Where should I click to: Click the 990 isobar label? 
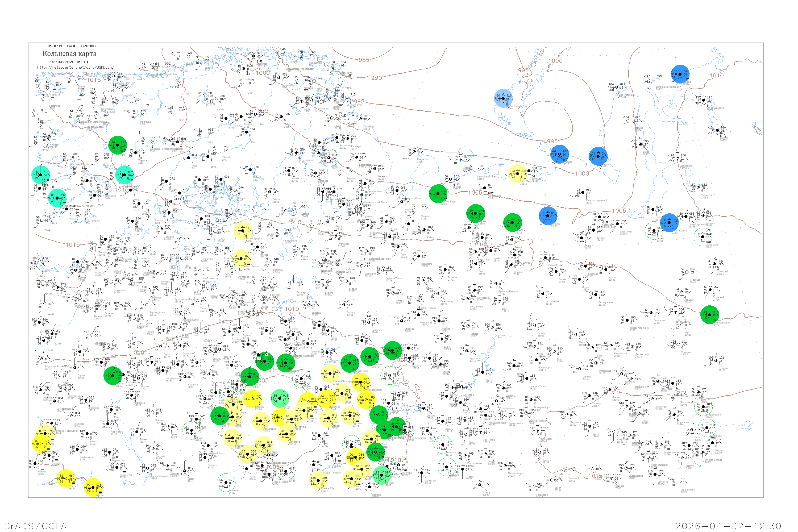coord(376,78)
